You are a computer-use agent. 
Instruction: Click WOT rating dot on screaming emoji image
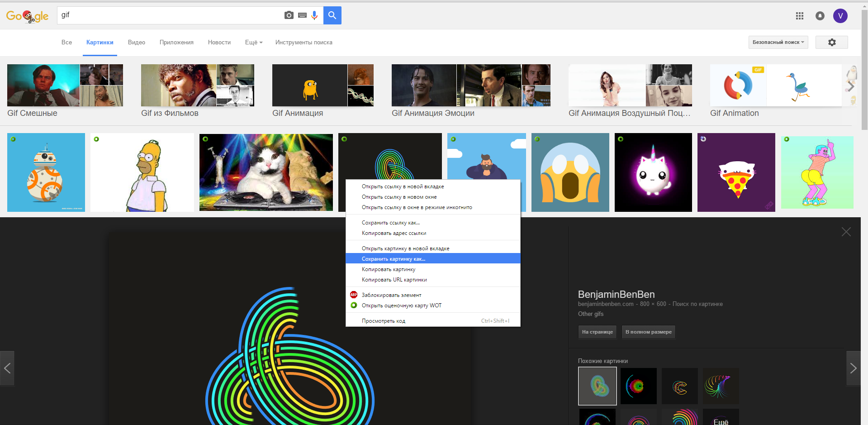click(x=537, y=139)
